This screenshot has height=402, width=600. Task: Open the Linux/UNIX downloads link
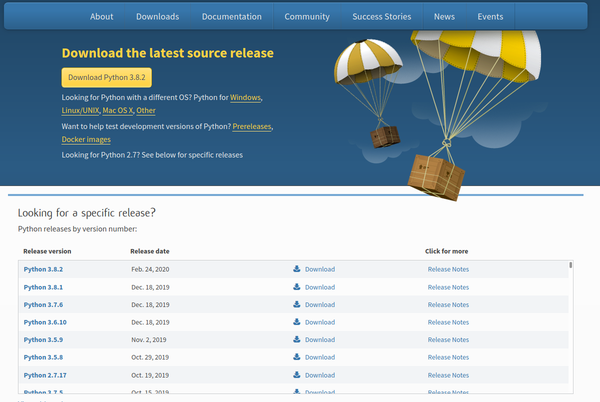[x=80, y=111]
